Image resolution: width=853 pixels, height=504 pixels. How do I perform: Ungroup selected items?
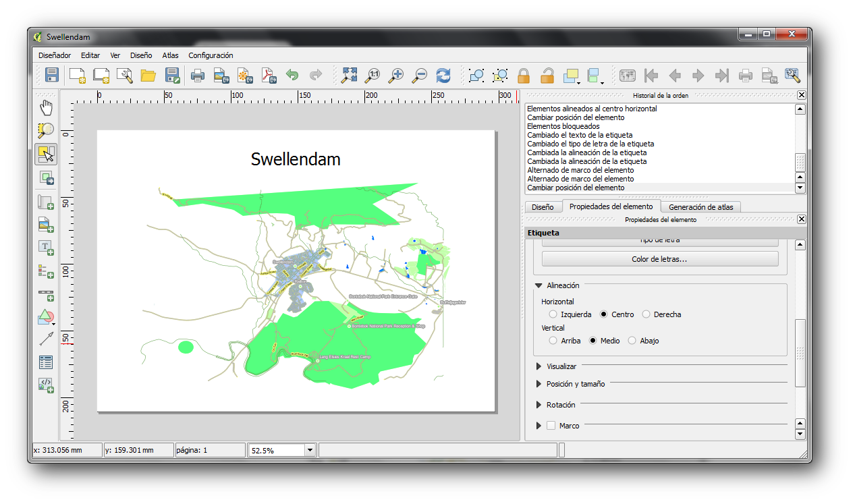pyautogui.click(x=500, y=76)
